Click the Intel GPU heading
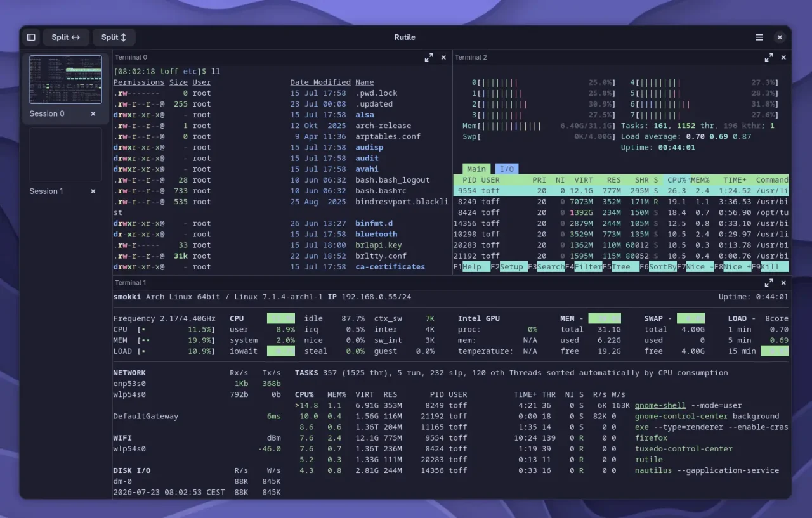The height and width of the screenshot is (518, 812). (479, 318)
